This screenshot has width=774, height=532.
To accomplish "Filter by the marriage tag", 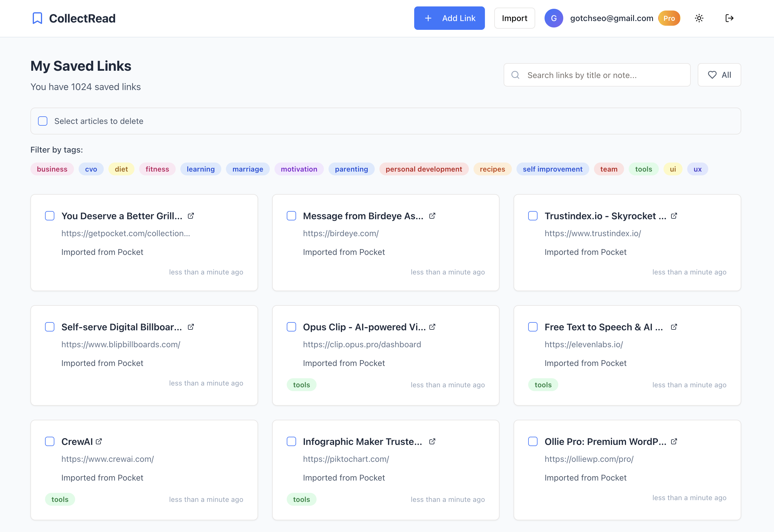I will click(x=248, y=169).
